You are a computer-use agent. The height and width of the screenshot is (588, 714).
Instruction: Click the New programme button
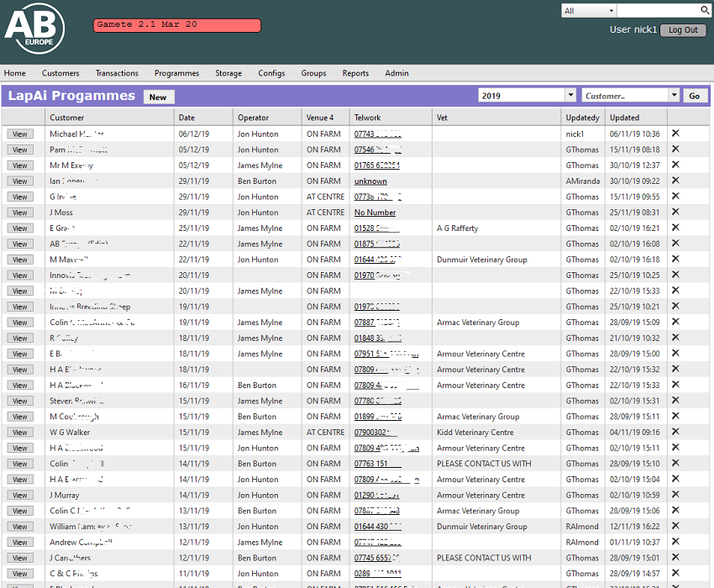158,97
